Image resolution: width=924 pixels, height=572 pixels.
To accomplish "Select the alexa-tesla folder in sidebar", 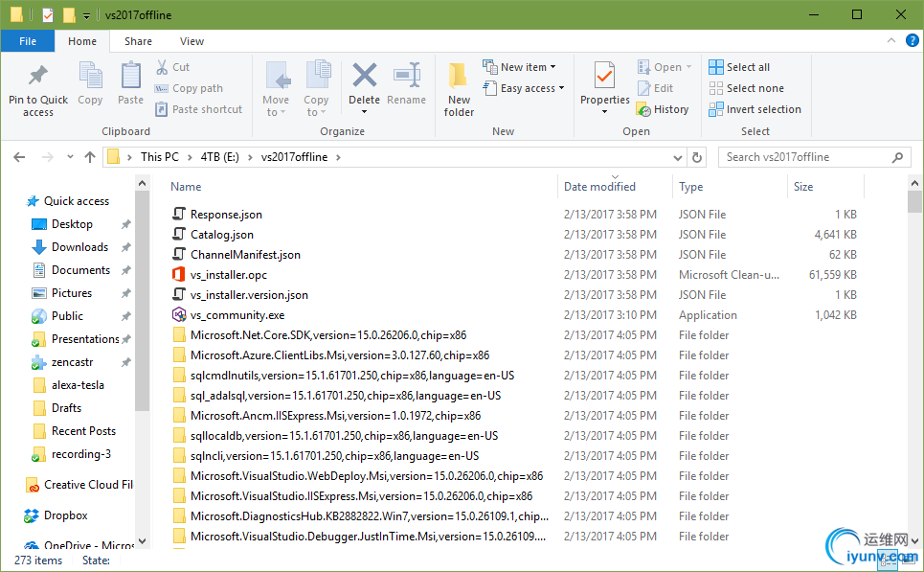I will coord(69,385).
